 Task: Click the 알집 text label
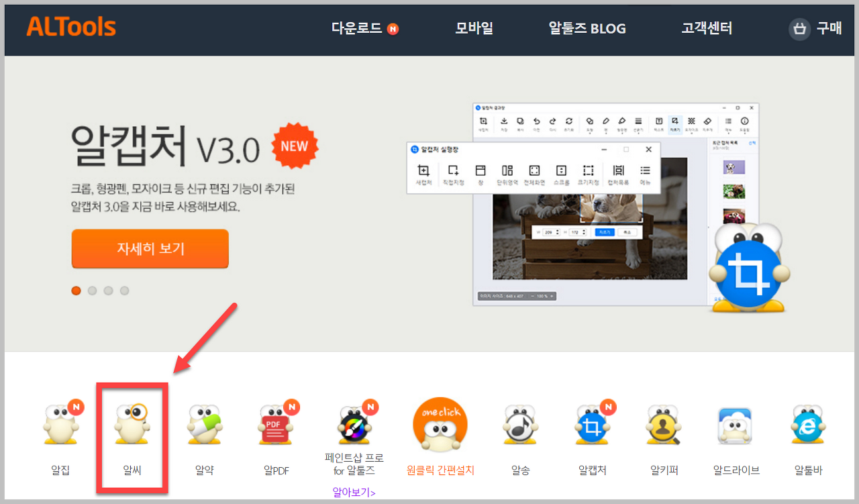click(x=60, y=470)
